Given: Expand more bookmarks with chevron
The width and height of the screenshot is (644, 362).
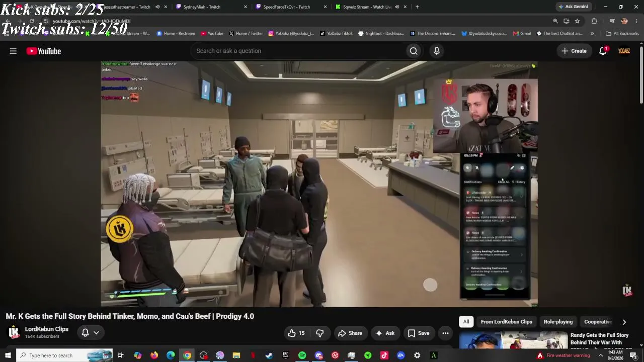Looking at the screenshot, I should (x=592, y=34).
